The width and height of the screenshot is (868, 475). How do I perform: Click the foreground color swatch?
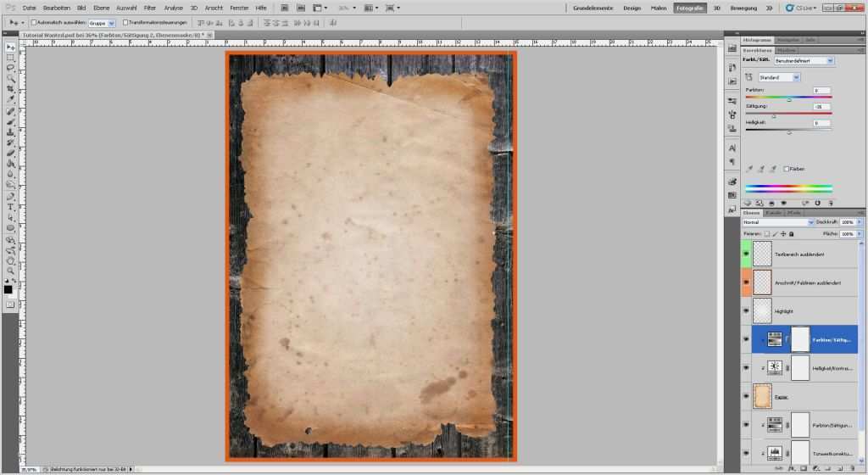pos(8,289)
